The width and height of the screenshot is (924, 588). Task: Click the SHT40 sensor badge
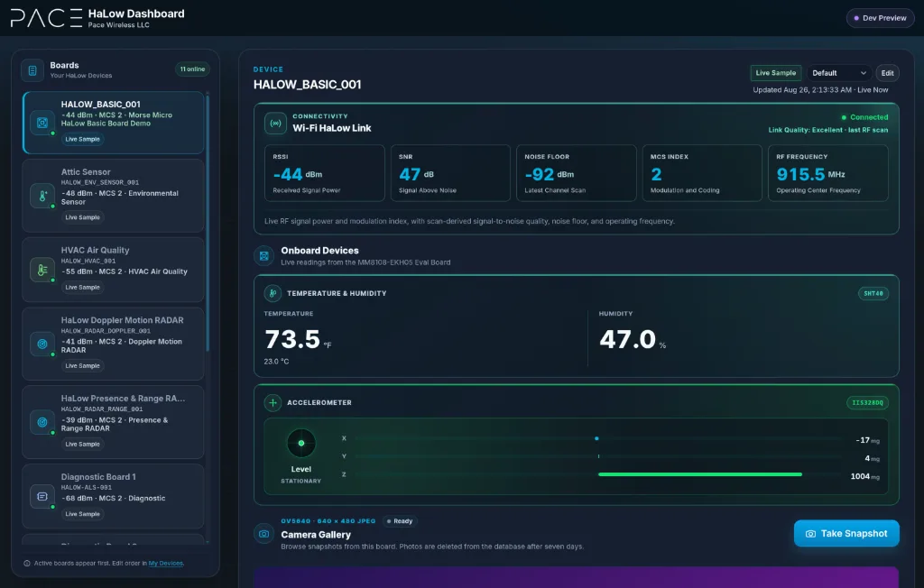point(873,293)
